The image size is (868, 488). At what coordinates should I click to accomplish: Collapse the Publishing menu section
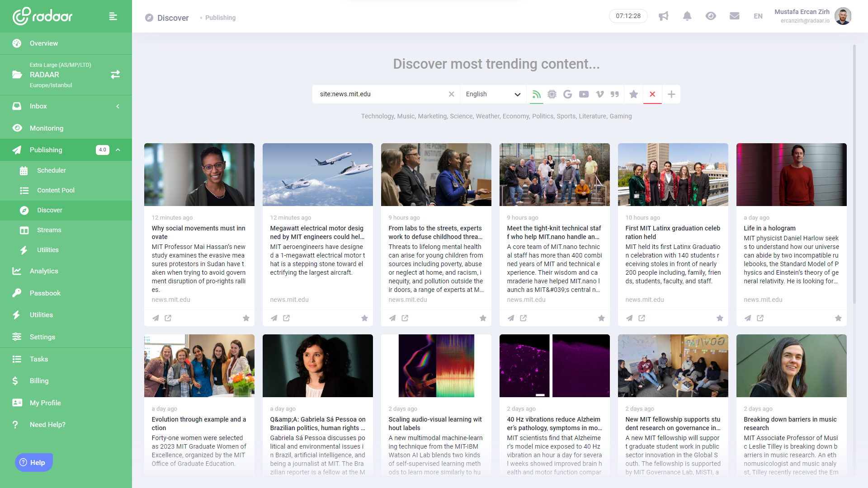coord(118,150)
